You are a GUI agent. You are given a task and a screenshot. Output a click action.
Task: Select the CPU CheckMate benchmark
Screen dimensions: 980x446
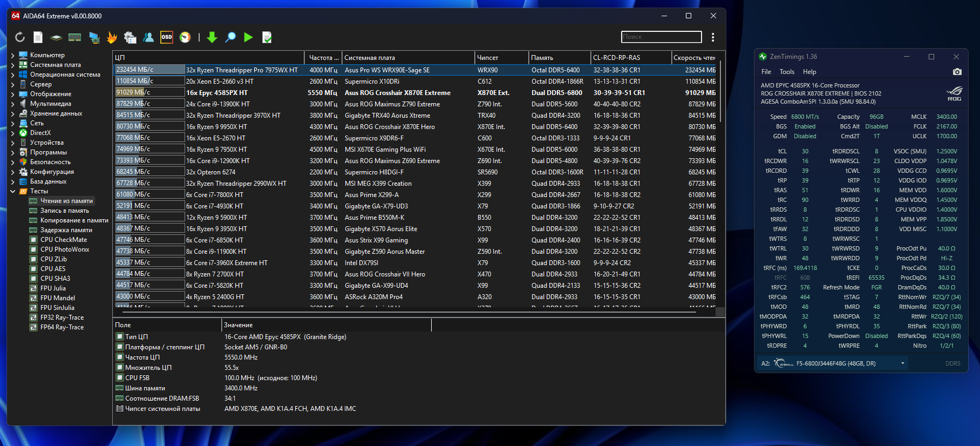(x=63, y=240)
